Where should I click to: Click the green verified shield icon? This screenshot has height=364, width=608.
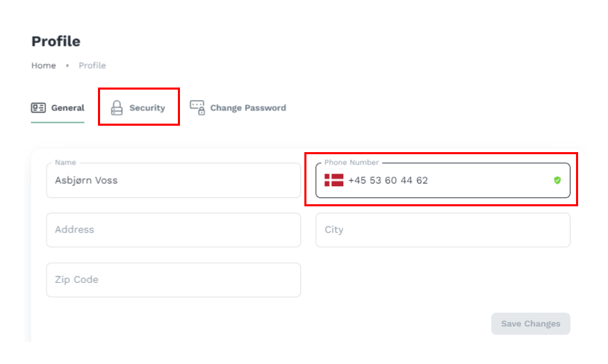click(x=557, y=181)
